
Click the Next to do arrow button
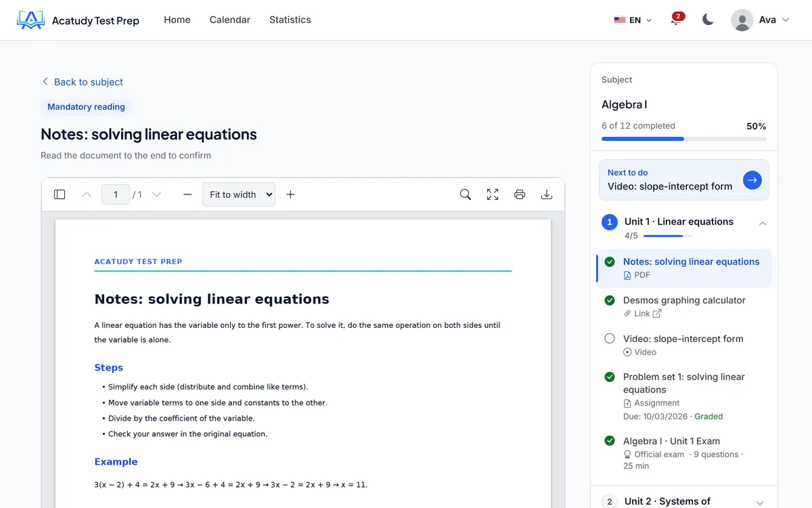click(x=752, y=179)
